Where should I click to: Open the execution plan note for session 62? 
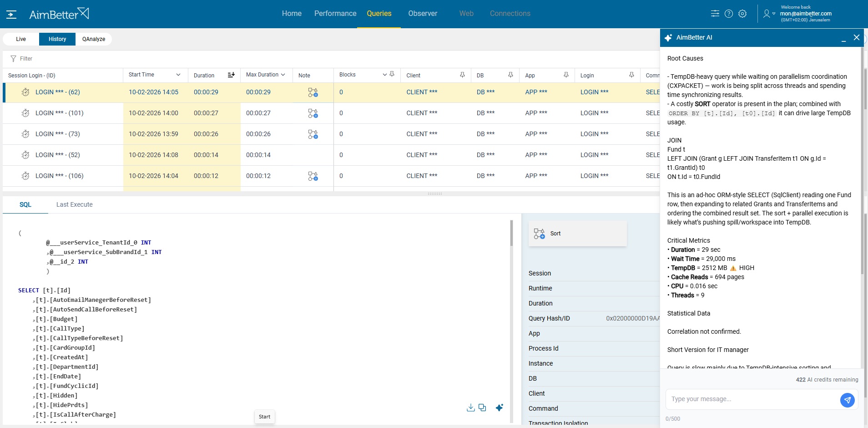[313, 92]
